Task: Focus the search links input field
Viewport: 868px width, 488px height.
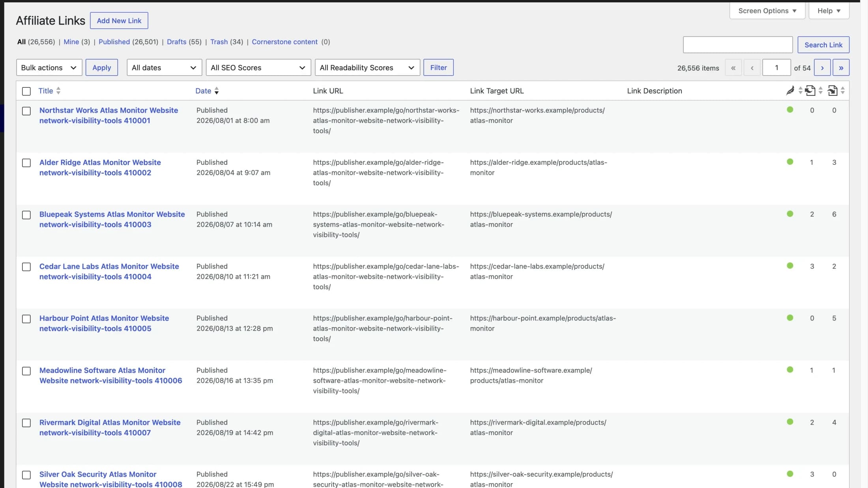Action: coord(738,45)
